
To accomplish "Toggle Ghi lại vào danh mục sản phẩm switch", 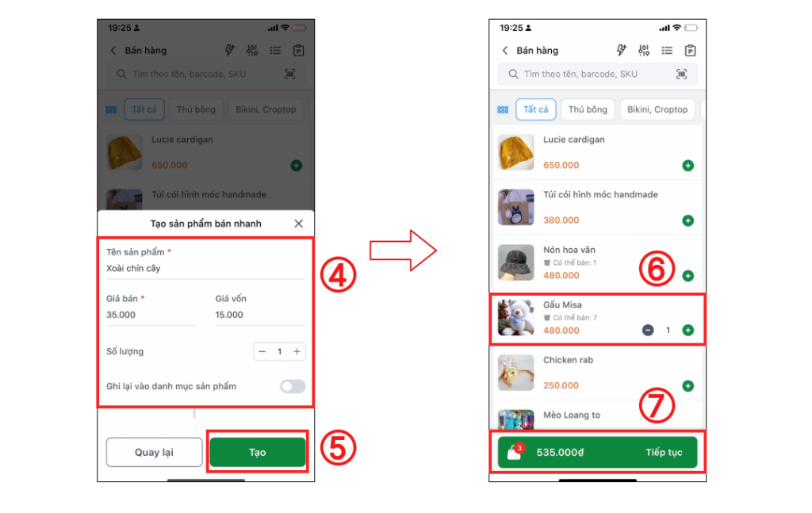I will pyautogui.click(x=293, y=386).
